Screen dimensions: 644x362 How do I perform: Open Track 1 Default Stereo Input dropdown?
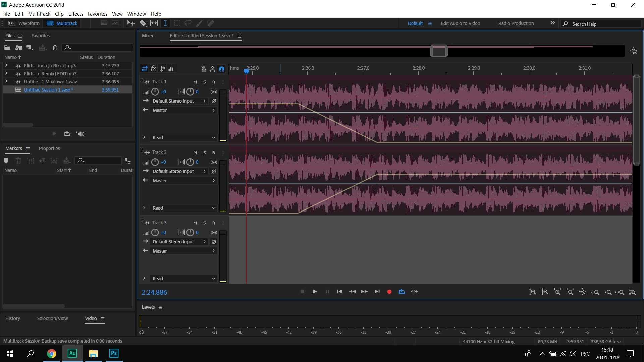(x=179, y=101)
